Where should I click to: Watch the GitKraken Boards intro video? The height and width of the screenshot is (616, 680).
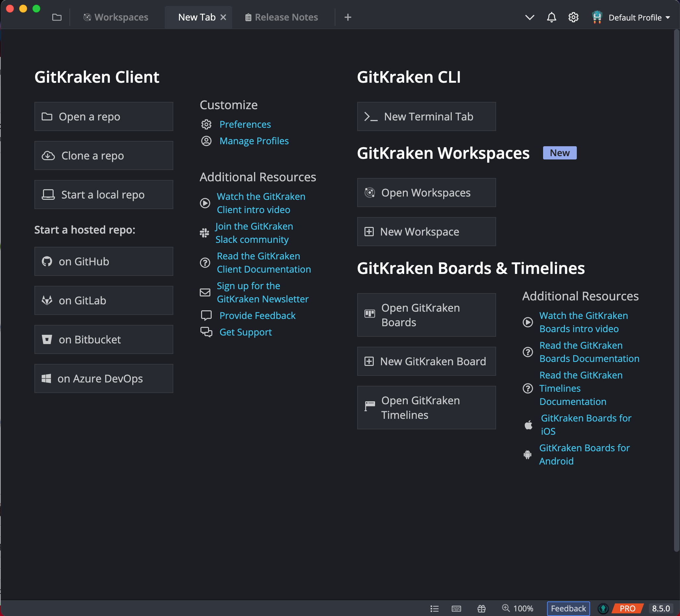(583, 322)
